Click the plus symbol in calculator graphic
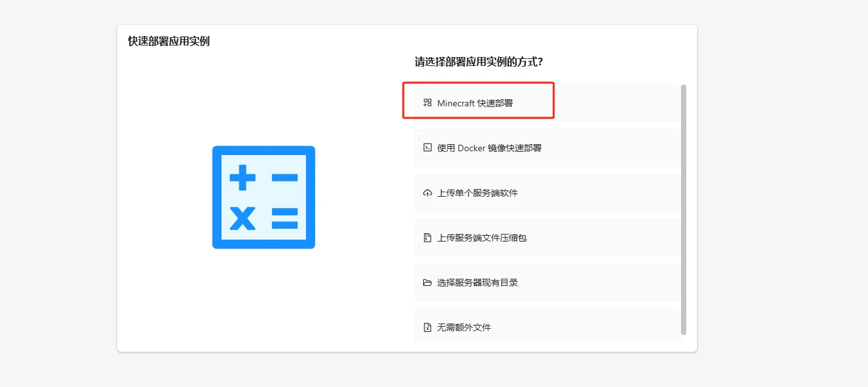The height and width of the screenshot is (387, 868). coord(243,177)
